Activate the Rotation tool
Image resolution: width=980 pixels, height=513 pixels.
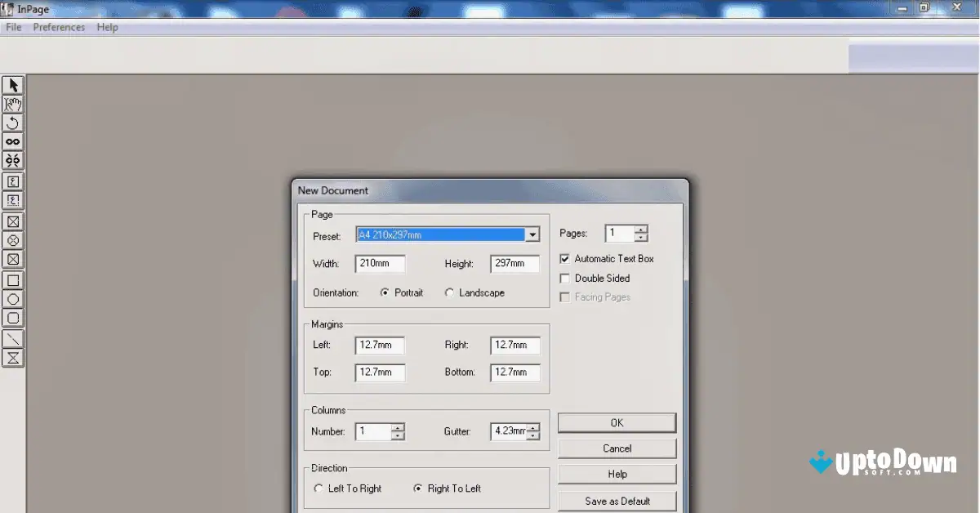click(x=12, y=123)
